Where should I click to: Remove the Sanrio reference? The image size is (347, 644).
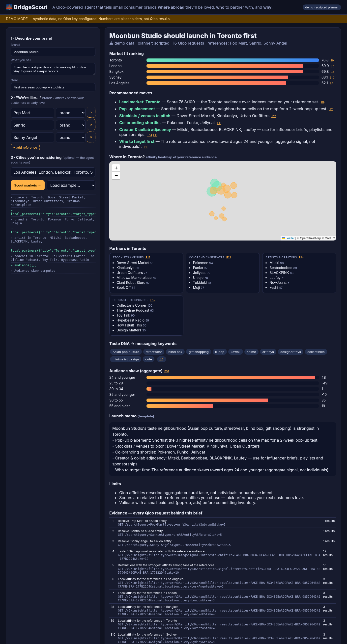[x=91, y=125]
